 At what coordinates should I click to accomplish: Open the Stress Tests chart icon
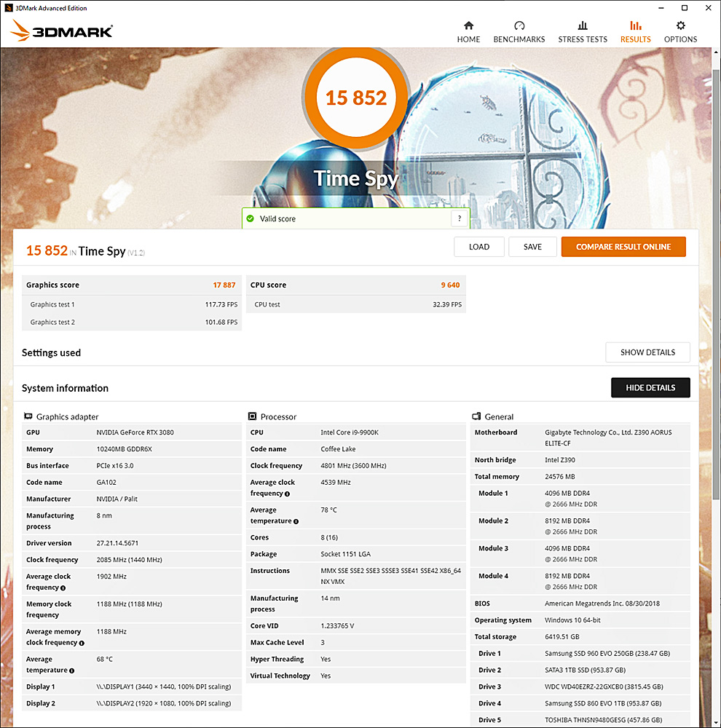tap(583, 25)
